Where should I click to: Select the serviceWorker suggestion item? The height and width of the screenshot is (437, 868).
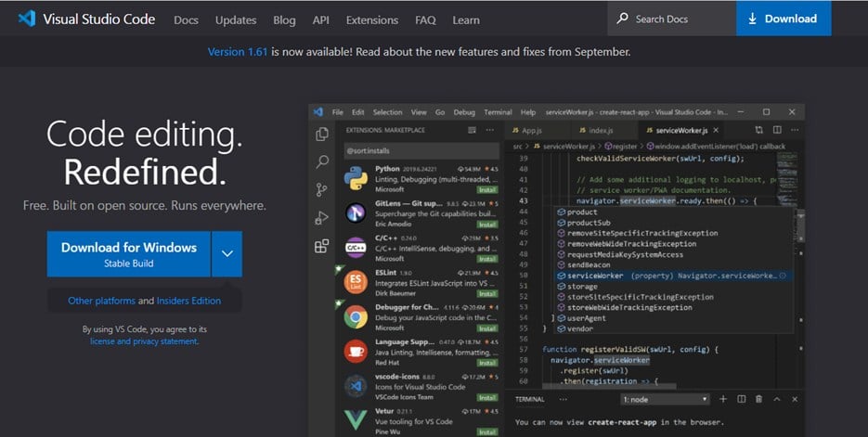tap(673, 276)
